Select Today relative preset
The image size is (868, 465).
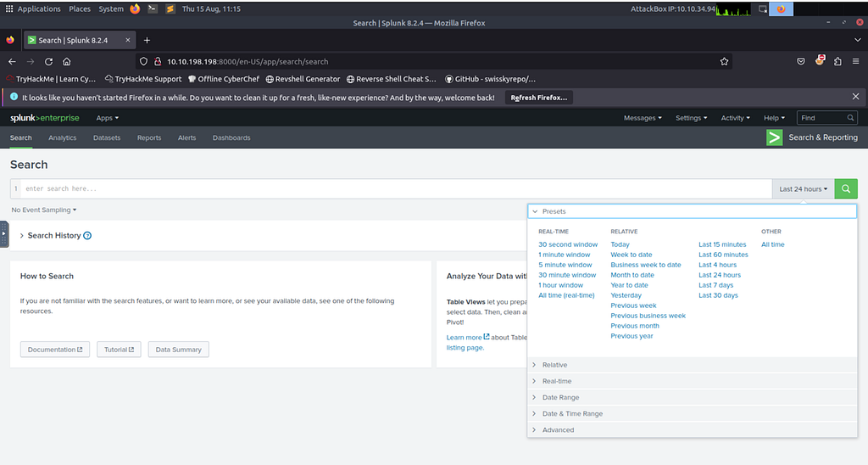620,244
